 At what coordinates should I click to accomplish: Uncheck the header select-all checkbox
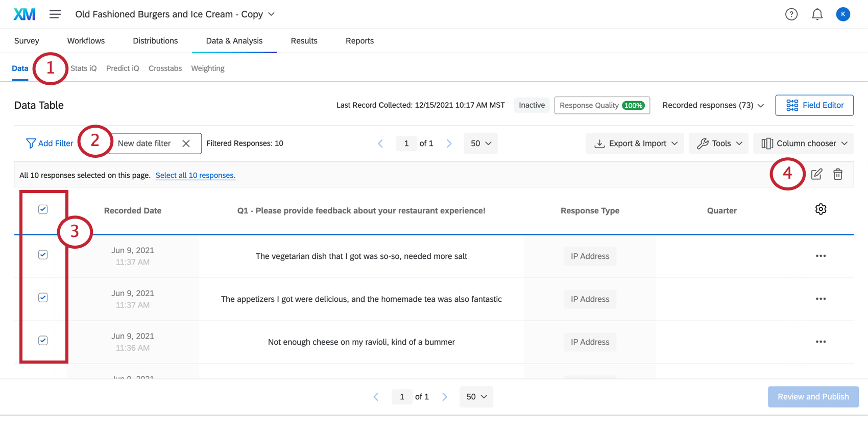43,209
